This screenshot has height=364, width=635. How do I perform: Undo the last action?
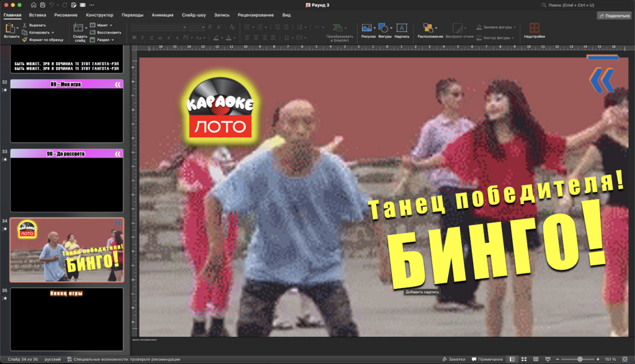[52, 5]
